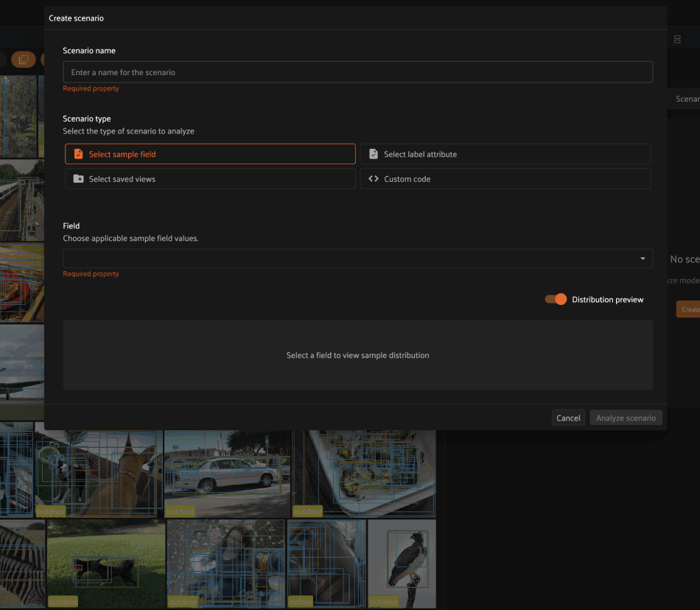Choose the Custom code scenario type
700x610 pixels.
point(505,179)
